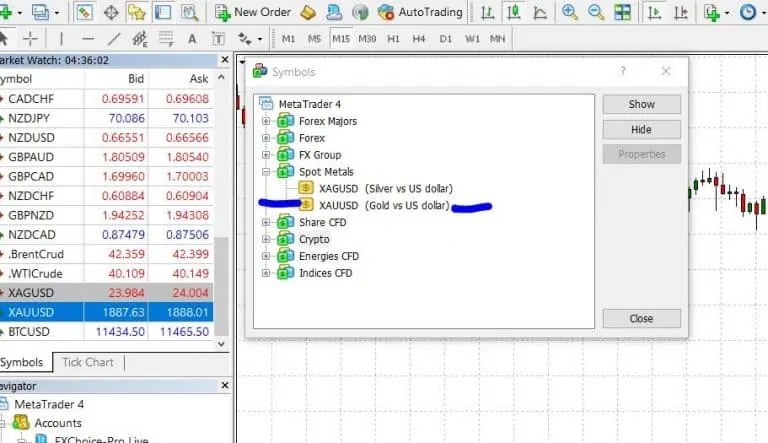768x443 pixels.
Task: Switch chart to bar chart mode
Action: point(487,12)
